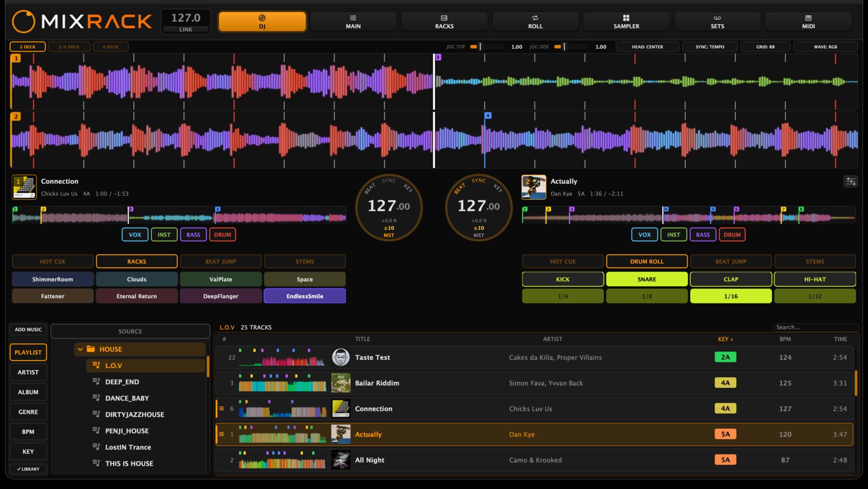
Task: Switch to the ROLL tab
Action: click(535, 22)
